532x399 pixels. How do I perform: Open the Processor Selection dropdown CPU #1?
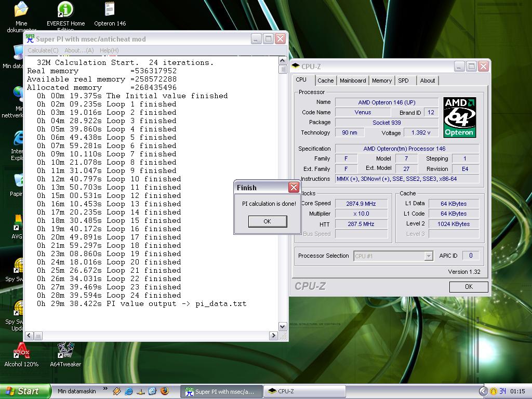point(393,256)
